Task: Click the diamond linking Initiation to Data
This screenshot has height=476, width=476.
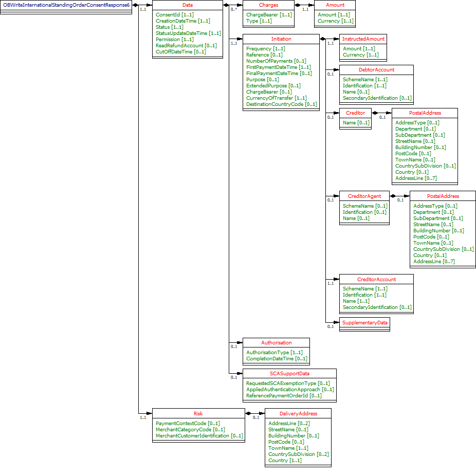Action: point(227,5)
